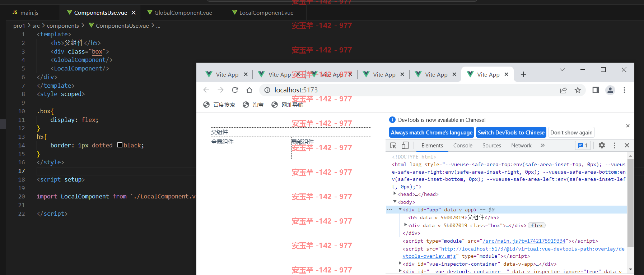This screenshot has height=275, width=644.
Task: Go to browser Home page
Action: point(249,90)
